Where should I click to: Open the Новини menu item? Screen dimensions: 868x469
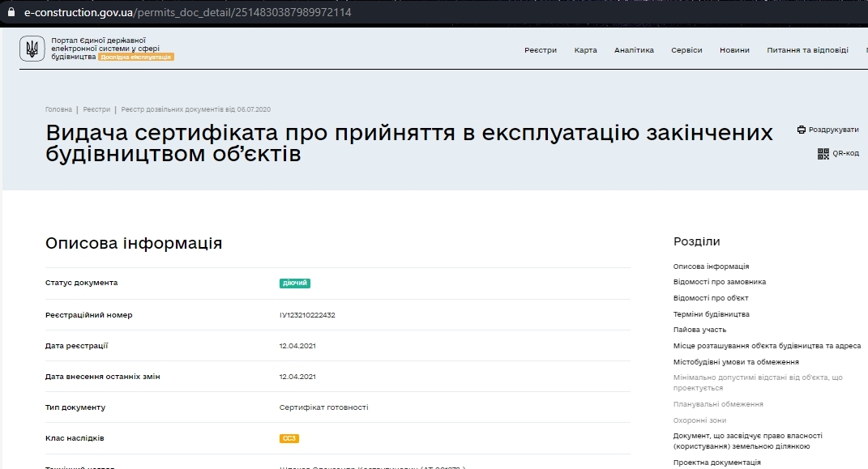click(734, 49)
